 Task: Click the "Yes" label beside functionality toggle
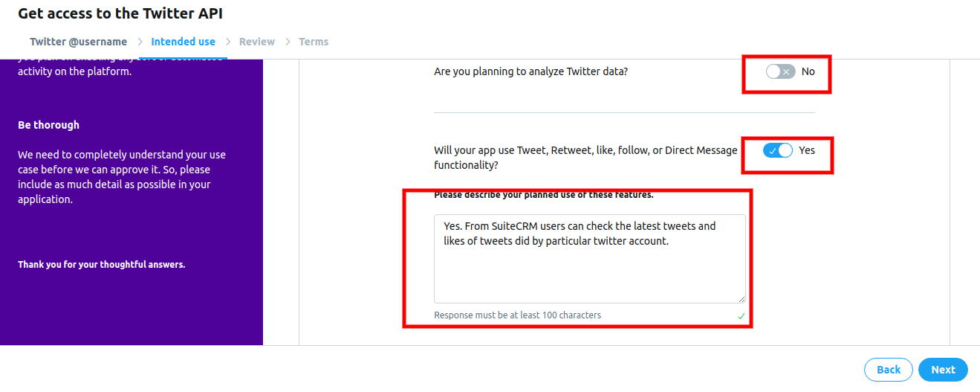(807, 150)
